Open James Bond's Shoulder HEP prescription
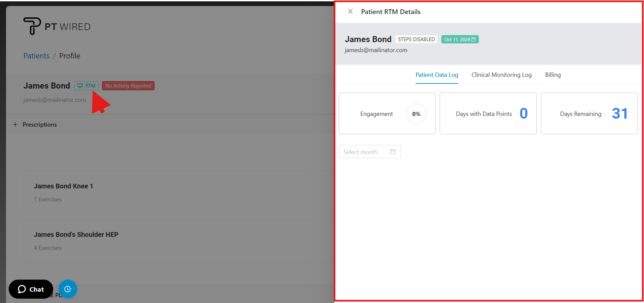Screen dimensions: 644x303 [76, 235]
